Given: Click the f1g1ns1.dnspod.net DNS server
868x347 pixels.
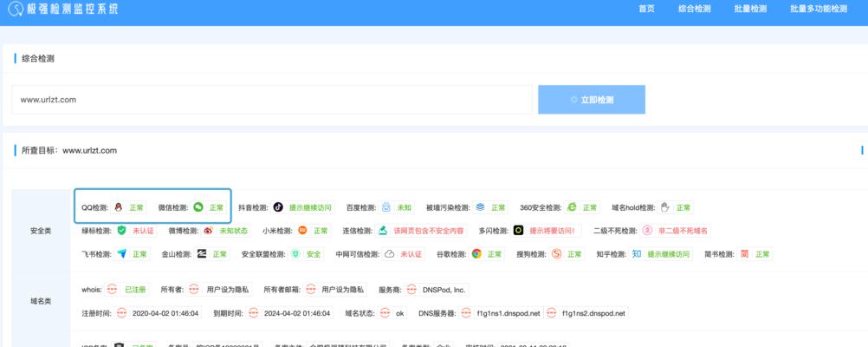Looking at the screenshot, I should tap(508, 313).
